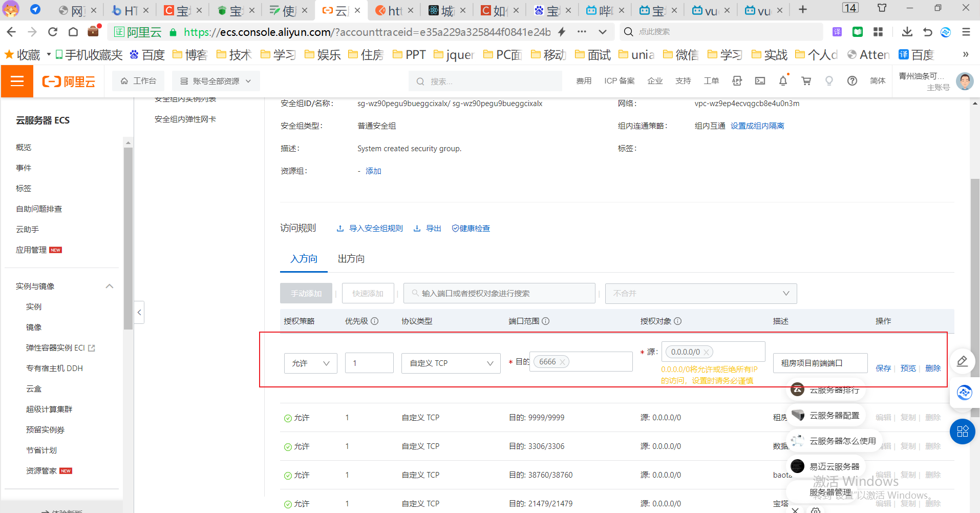
Task: Open 概览 in the sidebar
Action: pyautogui.click(x=24, y=147)
